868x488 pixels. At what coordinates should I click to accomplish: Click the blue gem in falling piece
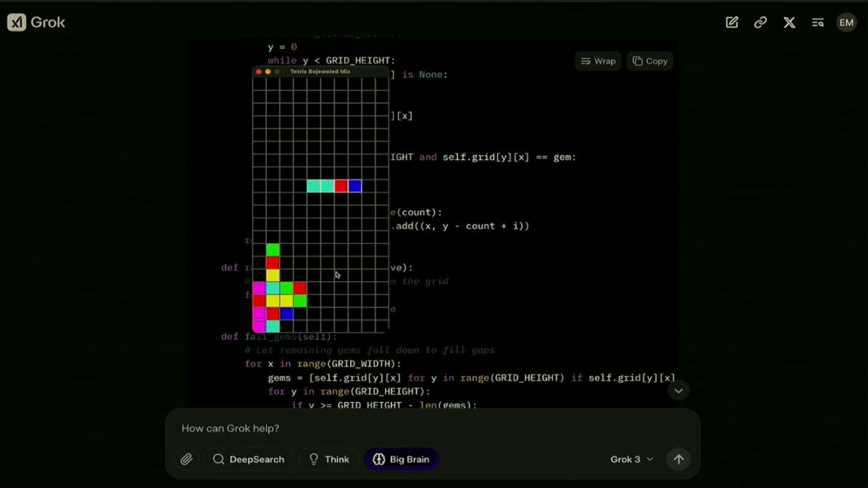click(355, 186)
